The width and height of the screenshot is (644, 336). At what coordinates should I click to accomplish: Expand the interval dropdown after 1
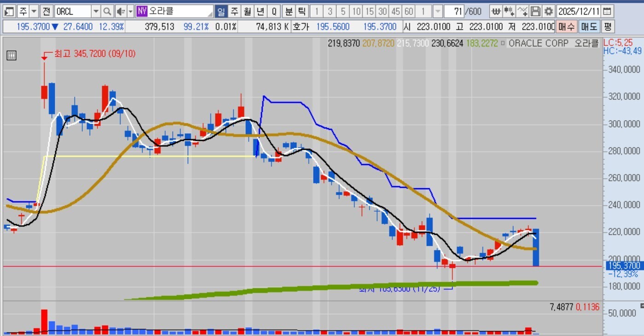[438, 11]
